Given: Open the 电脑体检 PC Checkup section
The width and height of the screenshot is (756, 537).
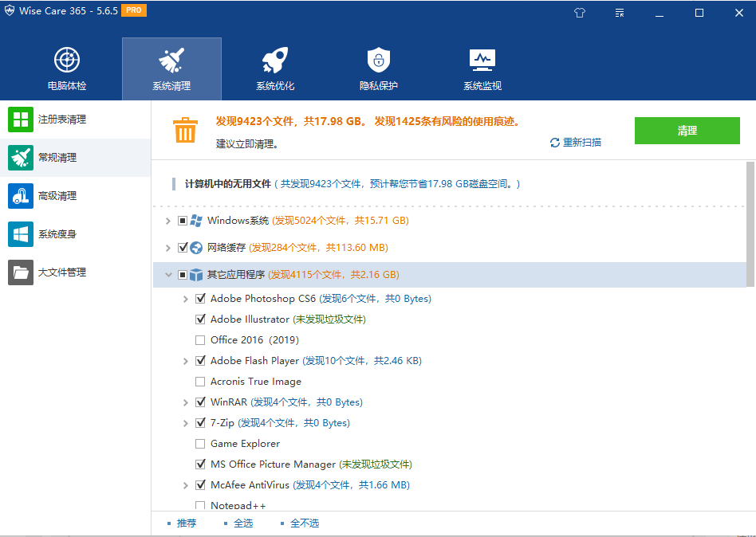Looking at the screenshot, I should [x=66, y=68].
